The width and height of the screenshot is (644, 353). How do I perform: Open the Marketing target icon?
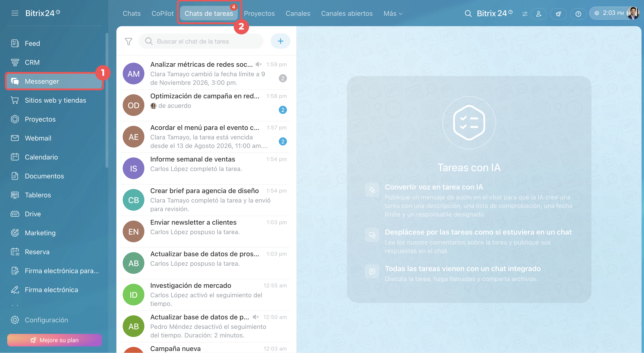(15, 233)
